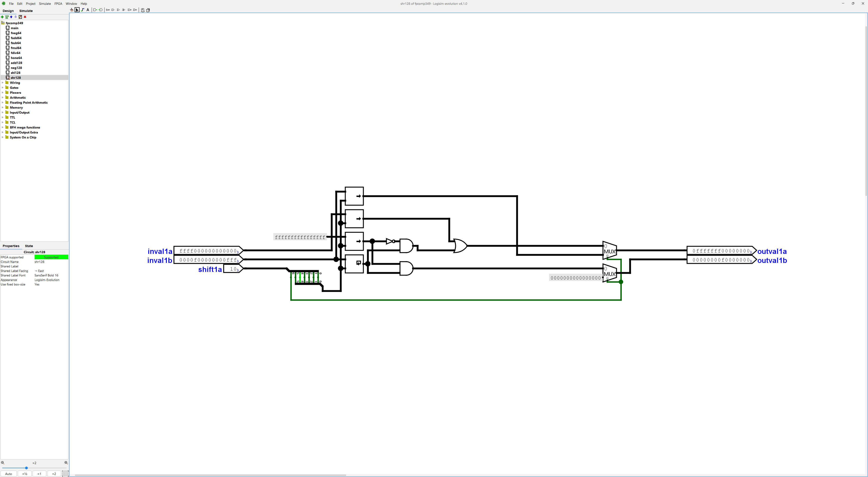Click the edit circuit appearance icon
868x477 pixels.
pos(20,17)
